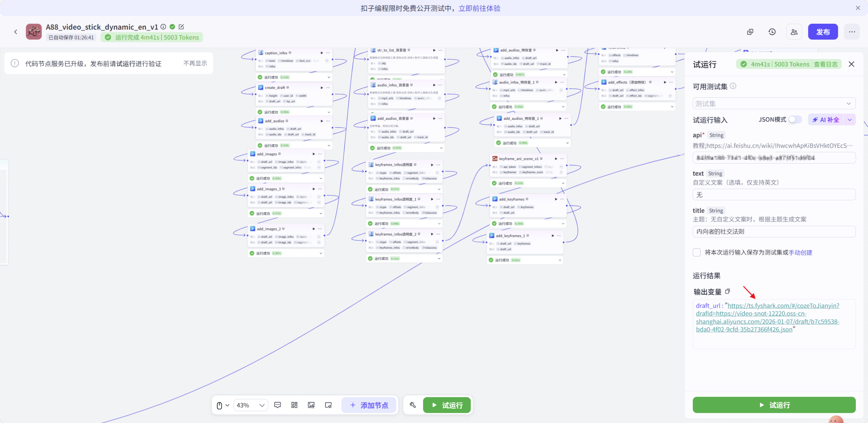Viewport: 868px width, 423px height.
Task: Click the duplicate workflow icon top right
Action: point(750,32)
